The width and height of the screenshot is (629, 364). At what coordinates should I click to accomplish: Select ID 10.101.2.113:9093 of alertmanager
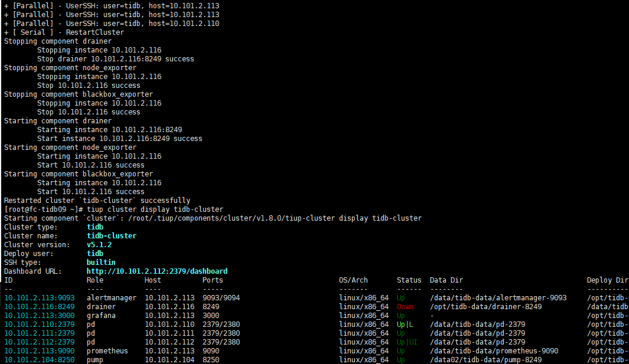[x=40, y=298]
